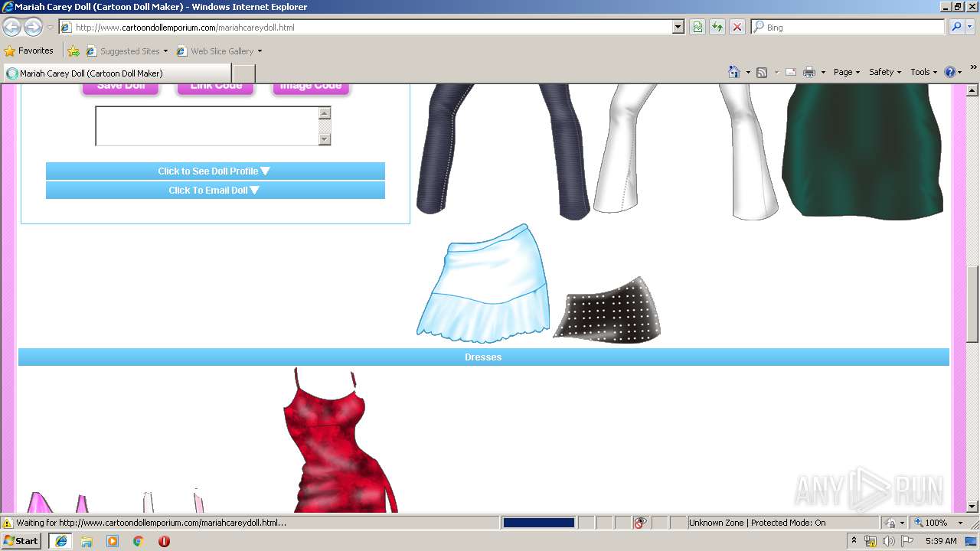Open Windows Media Player taskbar icon
The height and width of the screenshot is (551, 980).
coord(113,541)
